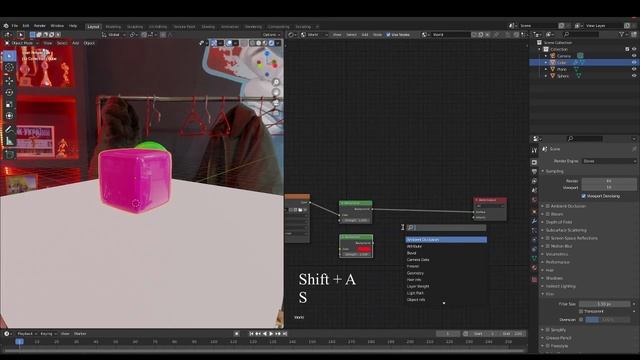Image resolution: width=640 pixels, height=360 pixels.
Task: Open the Scene properties tab icon
Action: (x=534, y=190)
